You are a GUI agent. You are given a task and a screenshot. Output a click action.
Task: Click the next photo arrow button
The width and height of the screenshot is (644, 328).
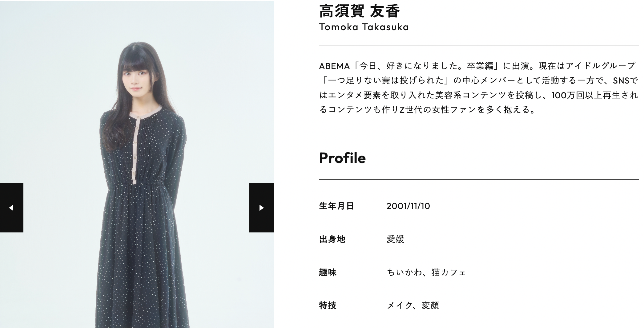pyautogui.click(x=261, y=207)
